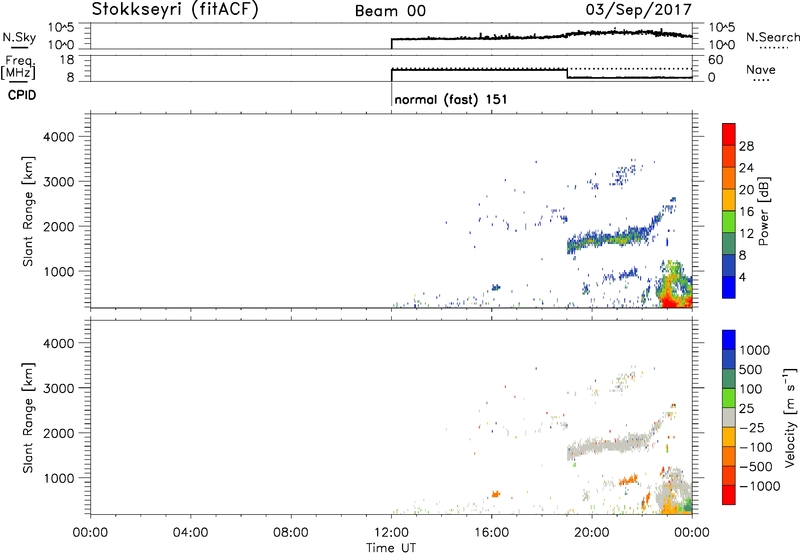Click the bottom red segment of Velocity colorbar
Viewport: 800px width, 554px height.
click(x=729, y=495)
